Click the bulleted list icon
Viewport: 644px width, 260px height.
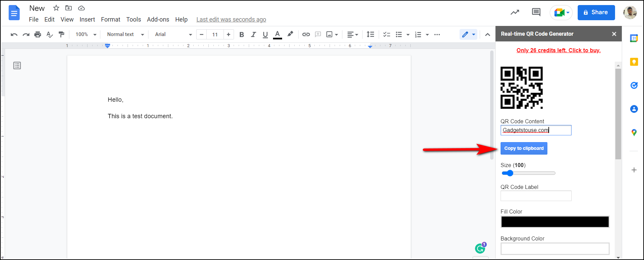[x=399, y=34]
